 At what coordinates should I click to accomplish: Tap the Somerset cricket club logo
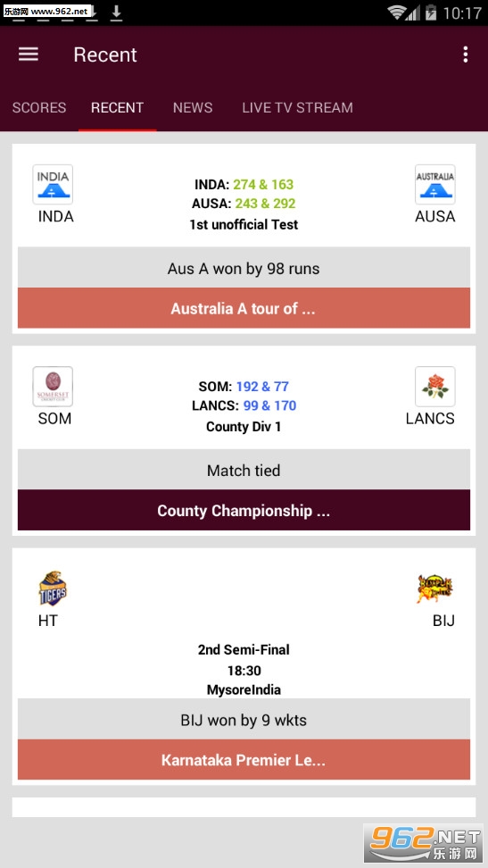tap(53, 387)
